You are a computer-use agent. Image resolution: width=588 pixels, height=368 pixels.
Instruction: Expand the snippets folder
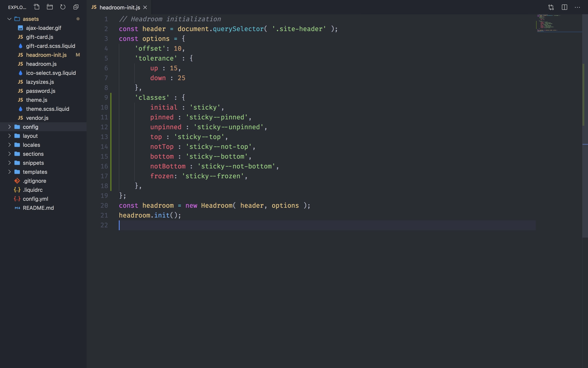[9, 163]
